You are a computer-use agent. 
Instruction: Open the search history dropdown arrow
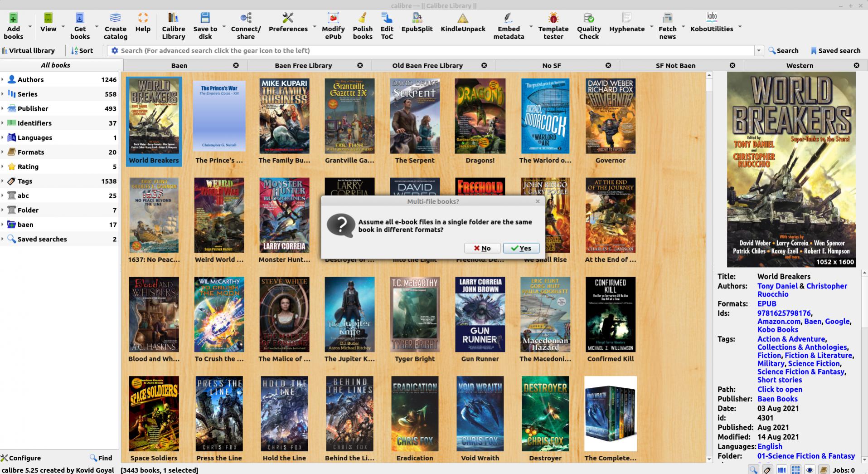click(758, 50)
